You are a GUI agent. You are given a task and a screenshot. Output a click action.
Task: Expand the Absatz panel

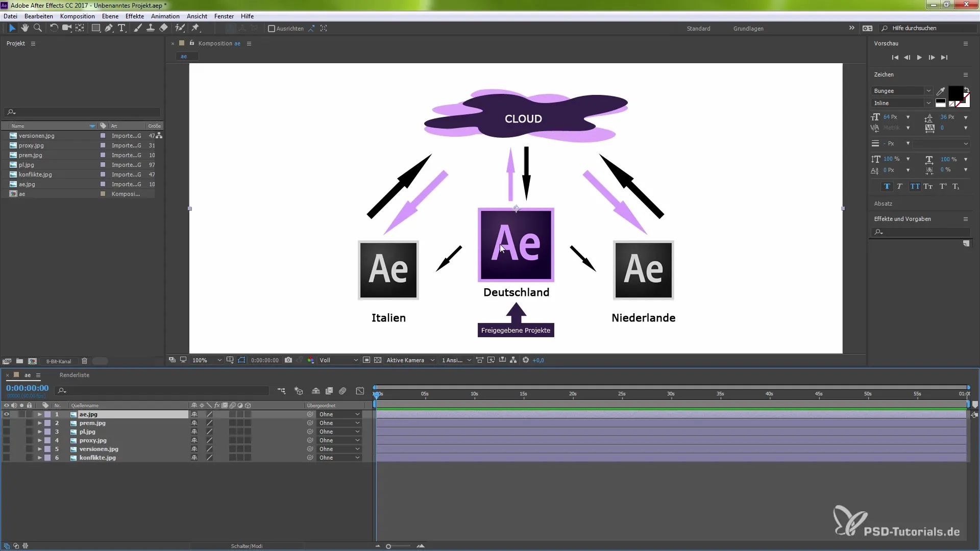tap(883, 204)
